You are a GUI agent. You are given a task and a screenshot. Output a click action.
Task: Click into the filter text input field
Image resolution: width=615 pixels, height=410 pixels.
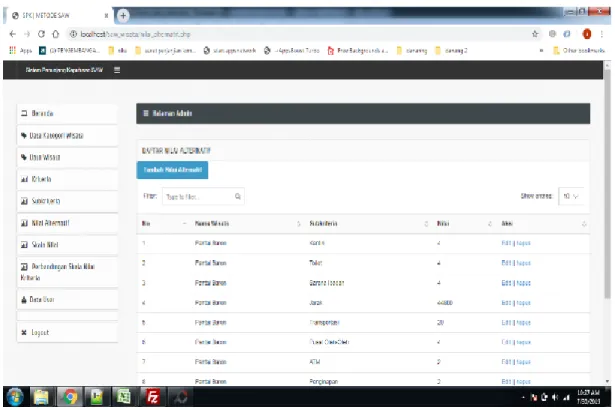click(x=199, y=197)
